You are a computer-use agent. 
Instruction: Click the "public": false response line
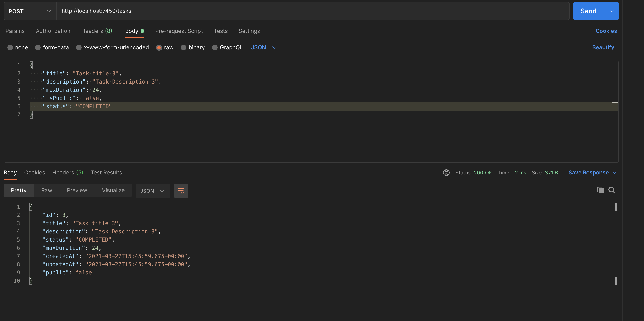pos(67,273)
